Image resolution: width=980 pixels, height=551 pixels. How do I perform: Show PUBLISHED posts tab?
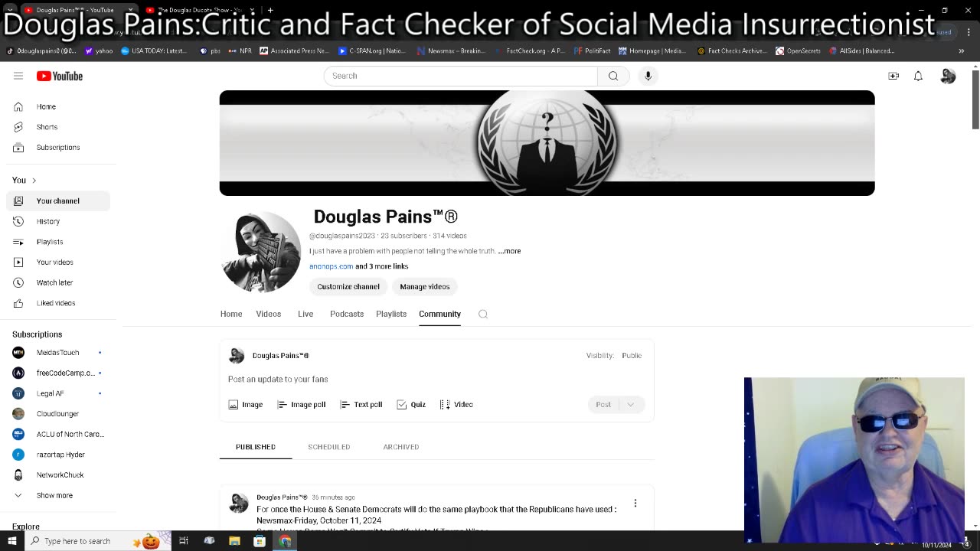[256, 447]
